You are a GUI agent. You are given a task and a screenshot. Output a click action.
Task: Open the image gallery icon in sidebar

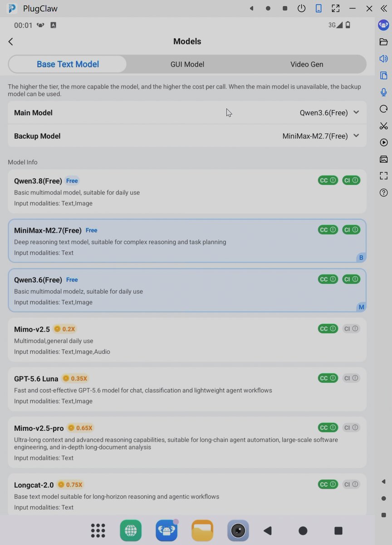383,159
